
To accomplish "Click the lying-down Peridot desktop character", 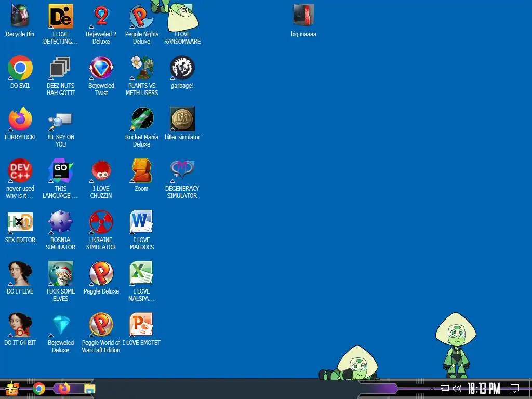I will (x=349, y=363).
